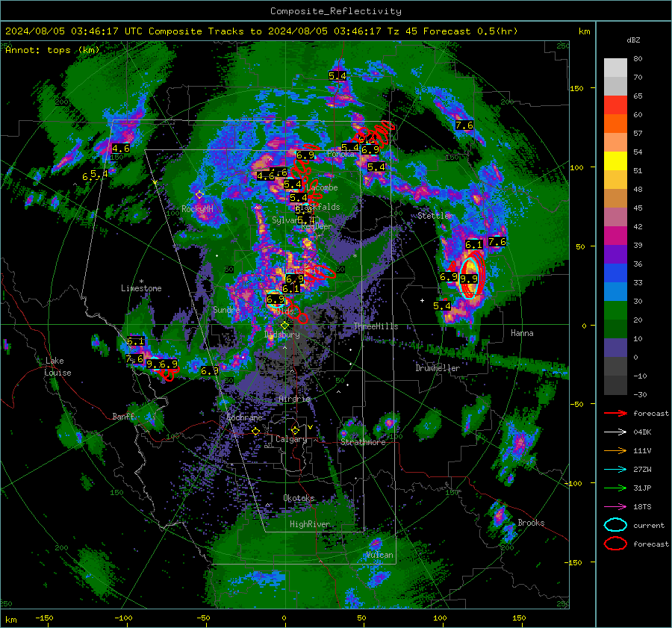Click the dBZ scale heading
The image size is (672, 628).
[x=633, y=40]
